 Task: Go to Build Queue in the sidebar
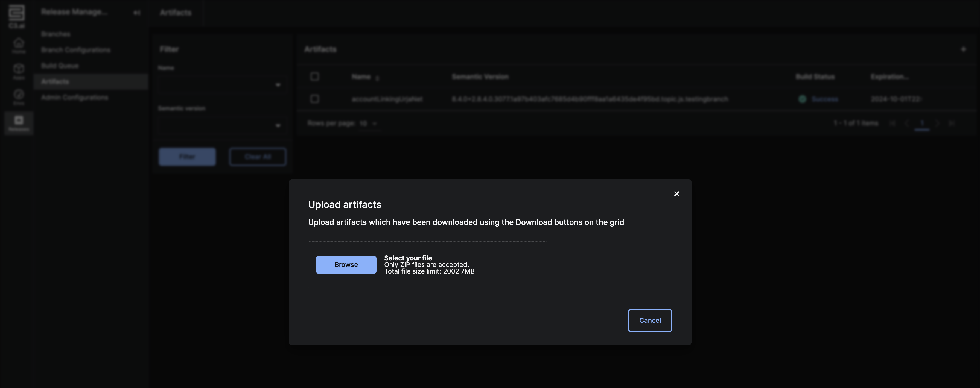[x=60, y=66]
